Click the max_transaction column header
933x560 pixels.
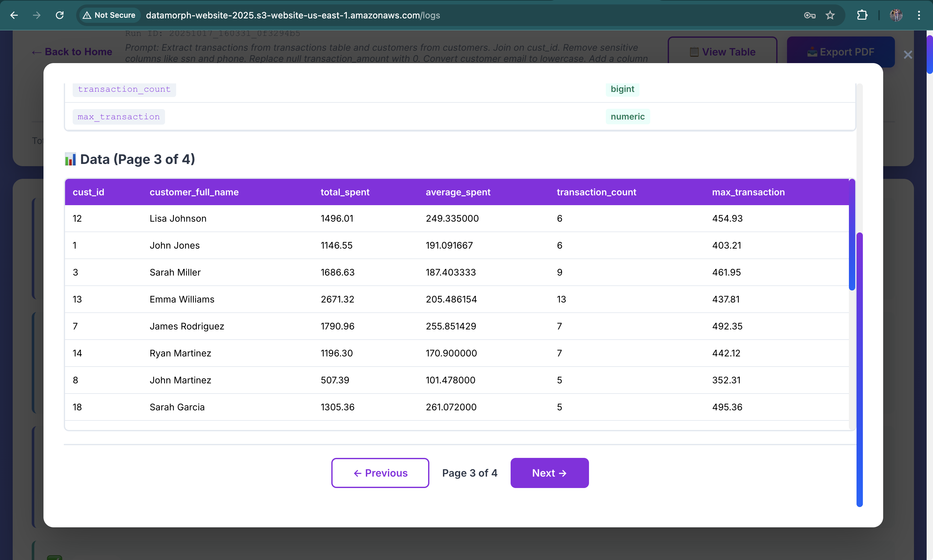(748, 192)
